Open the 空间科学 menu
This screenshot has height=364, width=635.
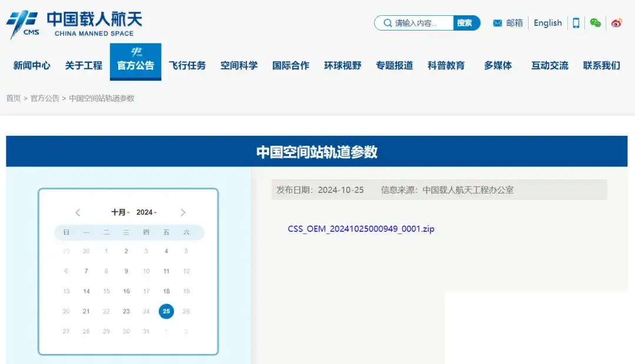(x=239, y=66)
